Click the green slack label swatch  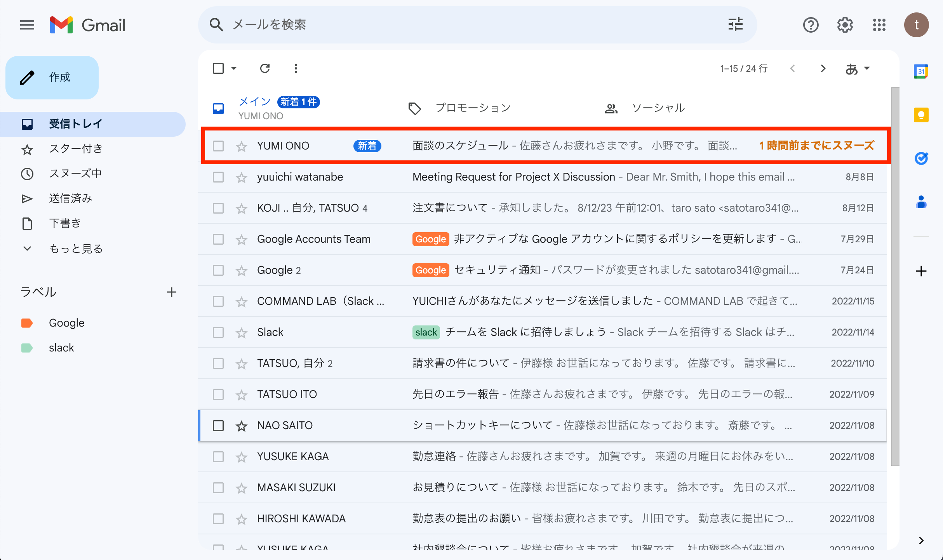coord(27,348)
